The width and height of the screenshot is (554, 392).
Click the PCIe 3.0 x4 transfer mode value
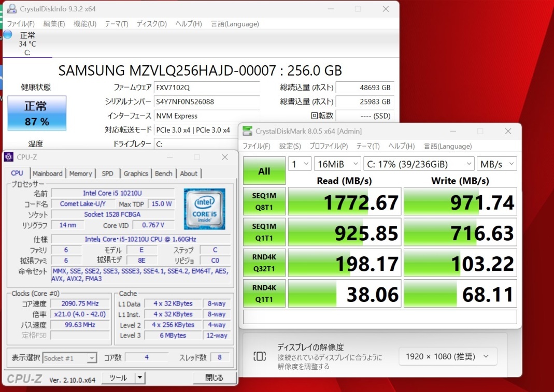[196, 130]
